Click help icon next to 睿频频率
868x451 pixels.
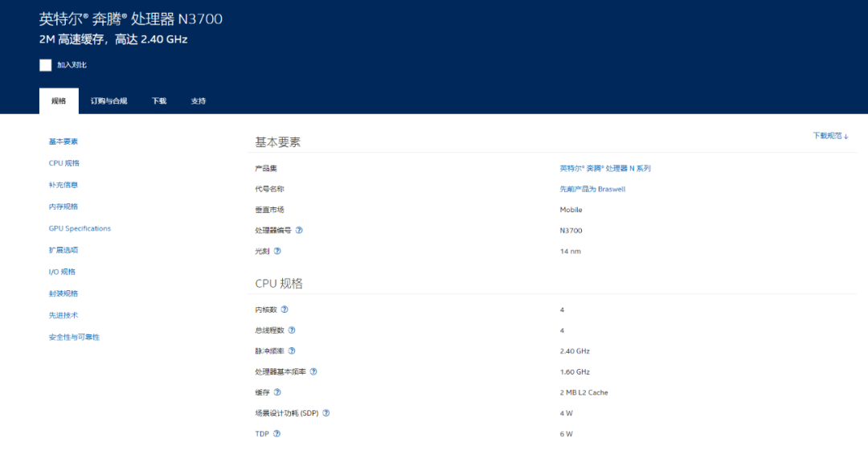292,351
